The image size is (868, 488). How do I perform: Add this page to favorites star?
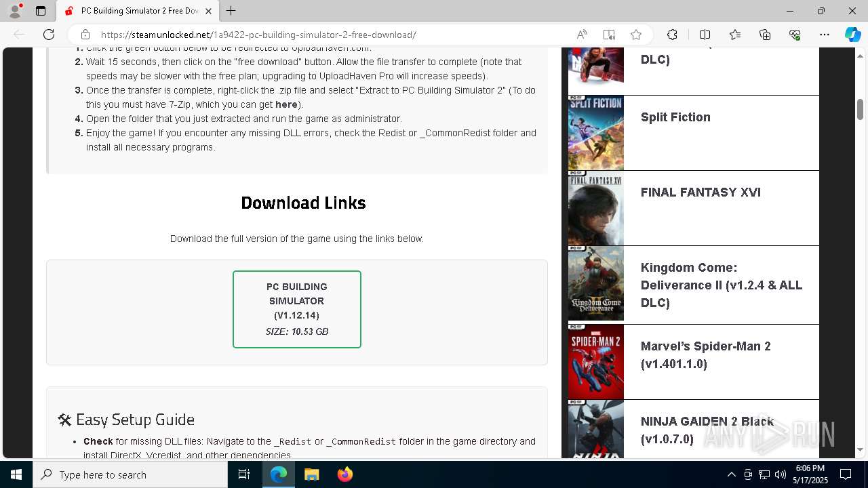636,35
